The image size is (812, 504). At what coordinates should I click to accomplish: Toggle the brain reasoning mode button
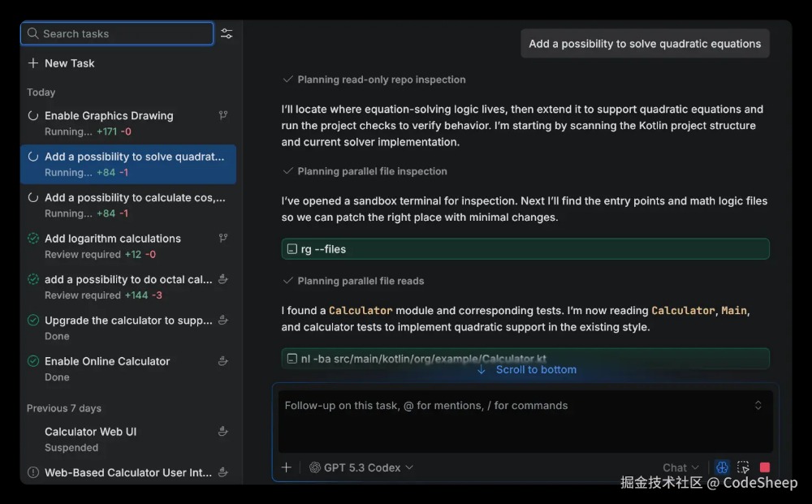click(x=722, y=467)
